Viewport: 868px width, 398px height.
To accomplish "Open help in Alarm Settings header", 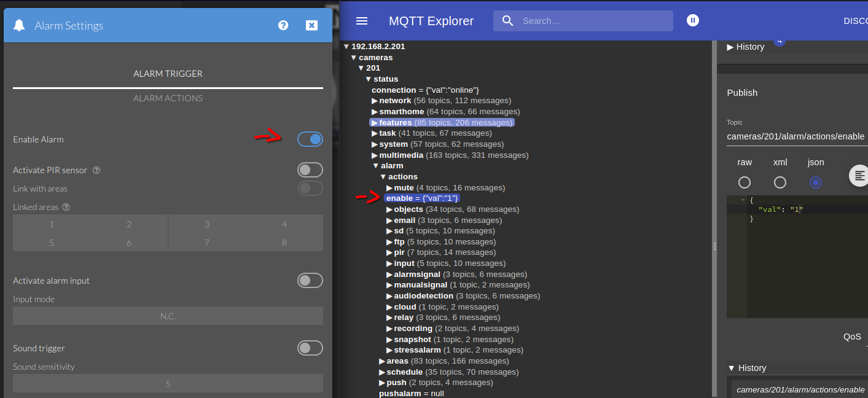I will coord(283,25).
